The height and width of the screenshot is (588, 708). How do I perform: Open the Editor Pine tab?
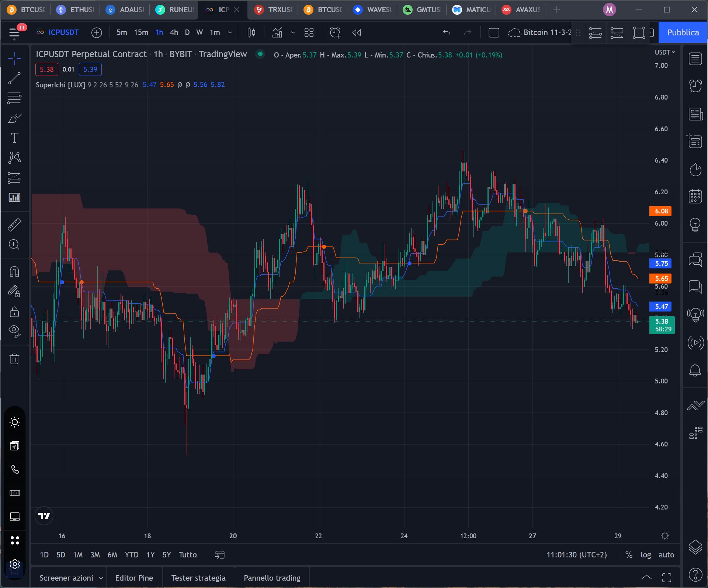[x=134, y=578]
